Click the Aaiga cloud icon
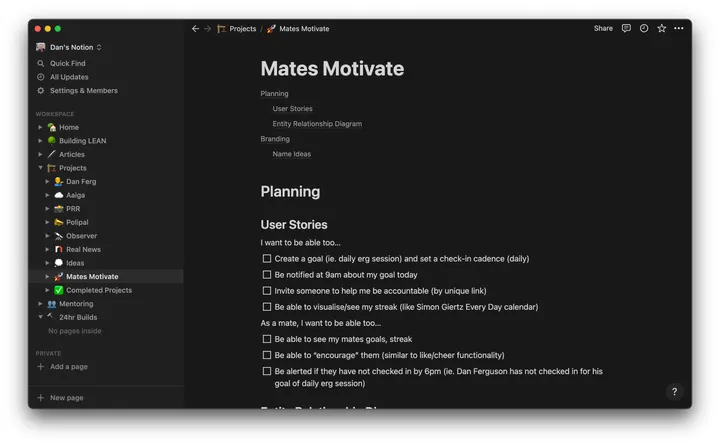Viewport: 720px width, 446px height. 58,195
